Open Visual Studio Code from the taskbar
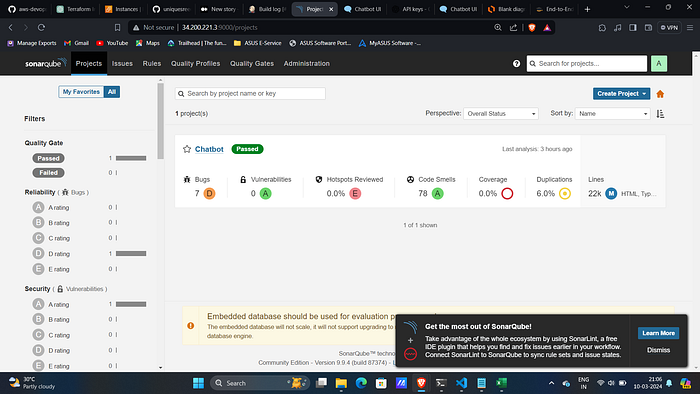This screenshot has height=394, width=700. coord(462,383)
